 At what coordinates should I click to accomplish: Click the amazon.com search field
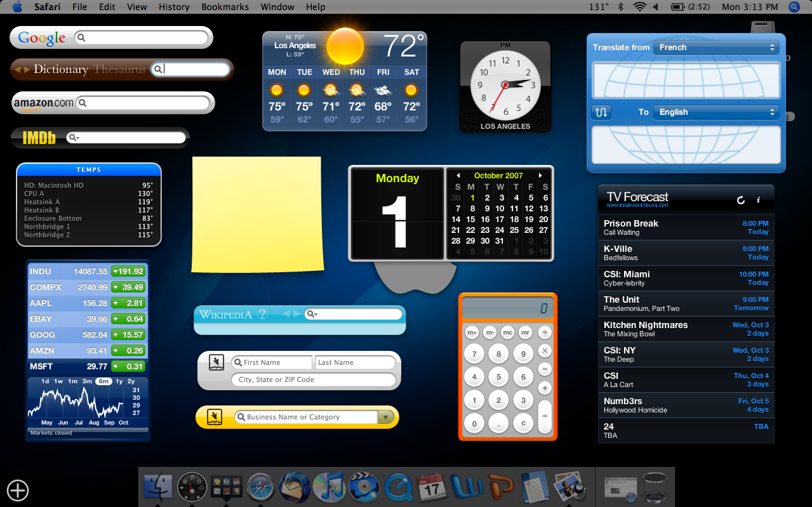tap(143, 103)
